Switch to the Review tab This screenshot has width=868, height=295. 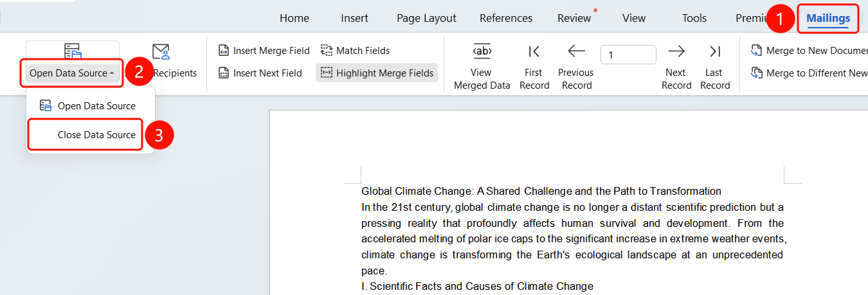point(574,18)
